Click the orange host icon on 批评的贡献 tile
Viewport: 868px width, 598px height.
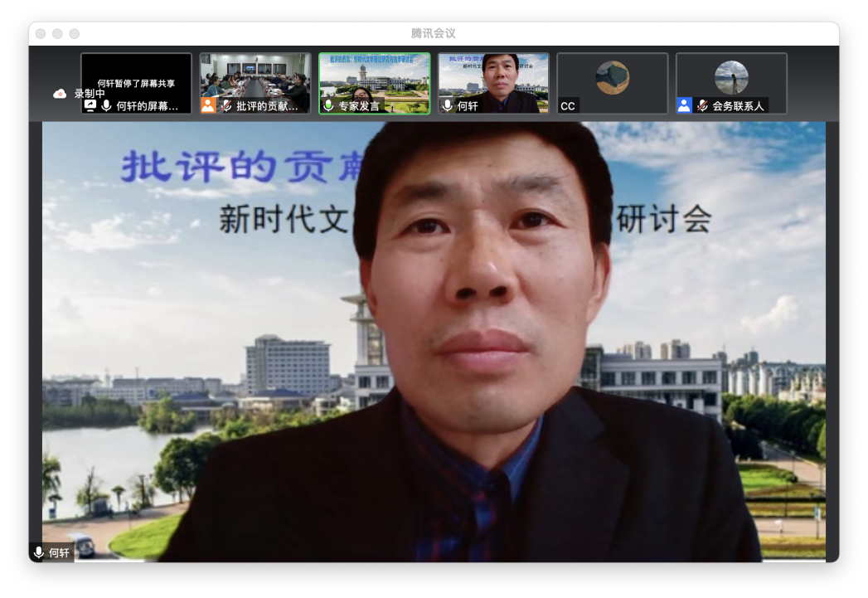point(208,105)
